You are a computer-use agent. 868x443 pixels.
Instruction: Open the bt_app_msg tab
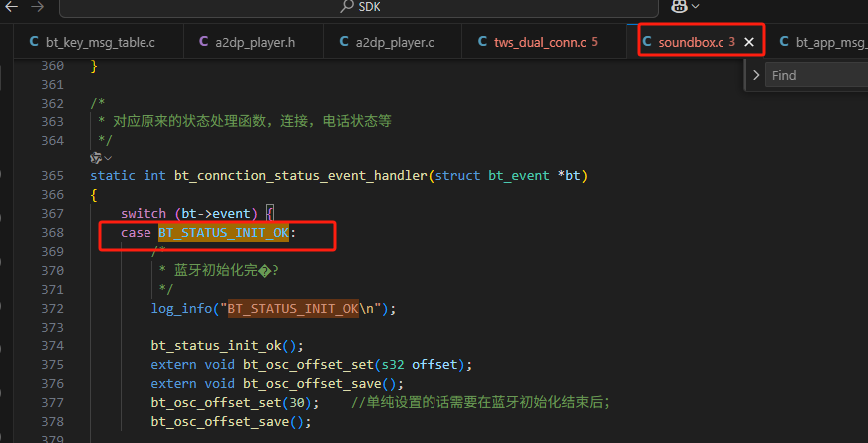coord(822,42)
